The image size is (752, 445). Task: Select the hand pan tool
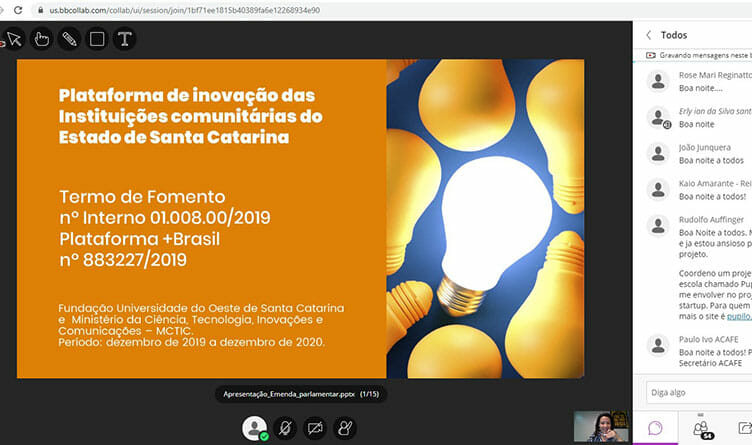coord(42,40)
